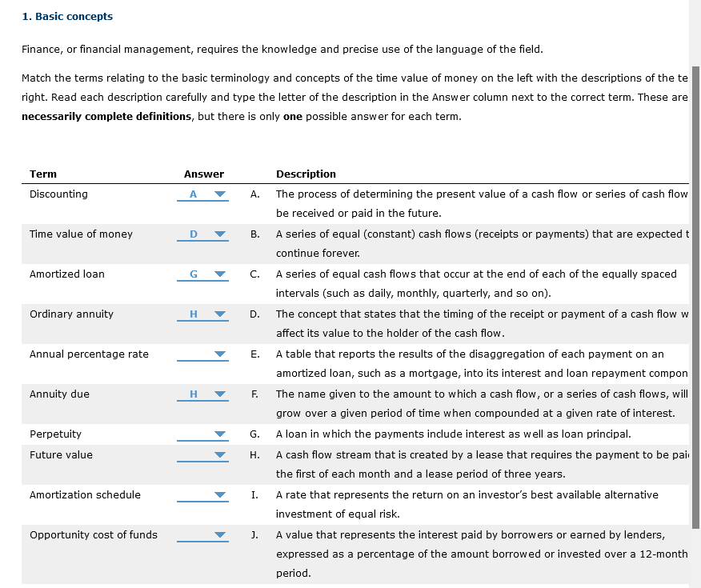Click the Description column header
Screen dimensions: 701x588
pyautogui.click(x=306, y=174)
